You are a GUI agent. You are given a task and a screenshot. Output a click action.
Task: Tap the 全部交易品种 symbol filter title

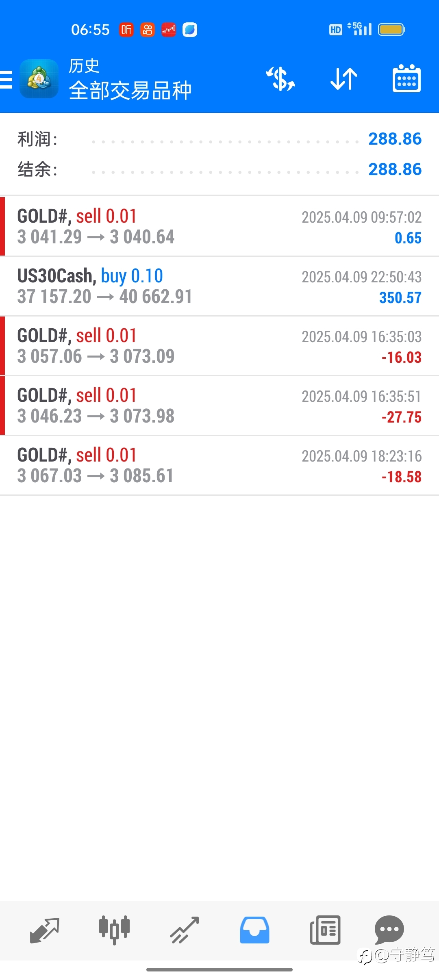tap(130, 90)
